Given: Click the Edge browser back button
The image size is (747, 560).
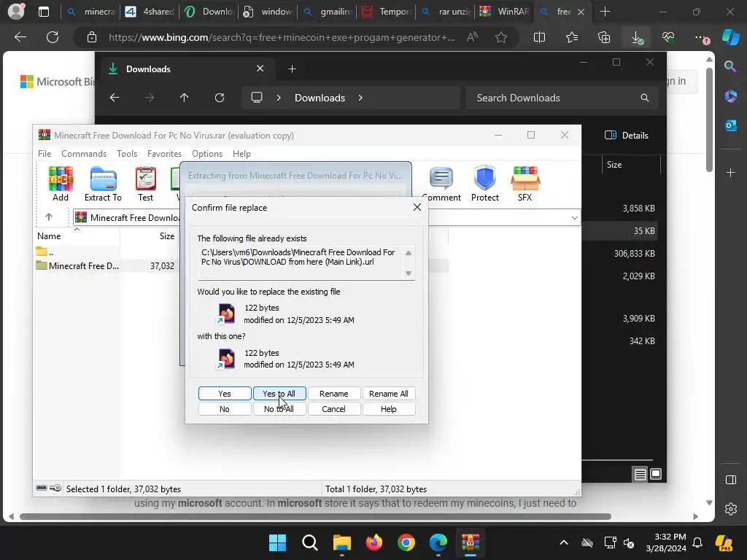Looking at the screenshot, I should pyautogui.click(x=20, y=37).
